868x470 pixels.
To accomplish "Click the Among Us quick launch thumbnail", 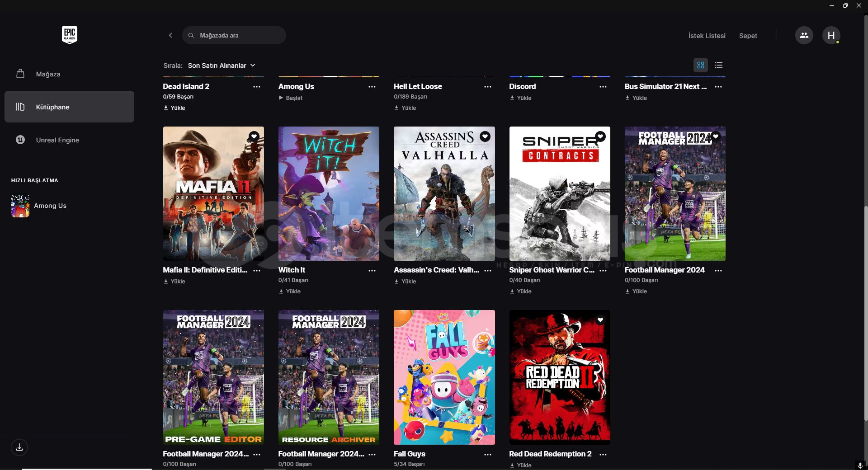I will click(20, 206).
